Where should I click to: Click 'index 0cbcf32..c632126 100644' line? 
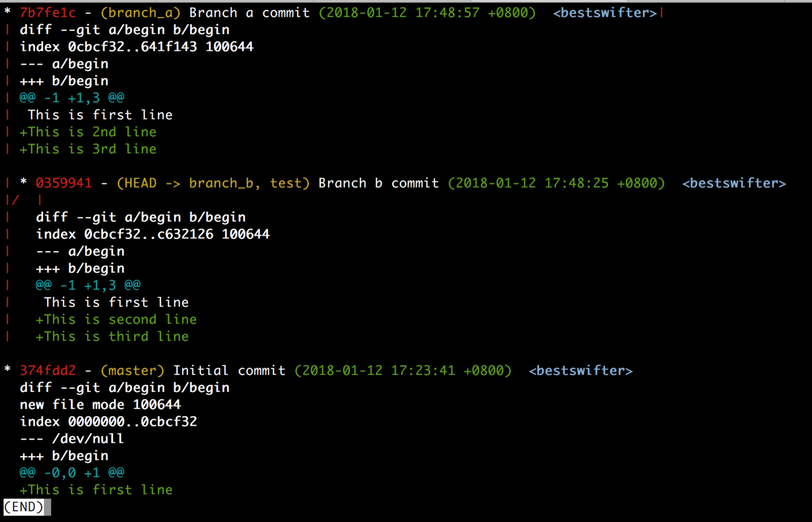[x=153, y=234]
